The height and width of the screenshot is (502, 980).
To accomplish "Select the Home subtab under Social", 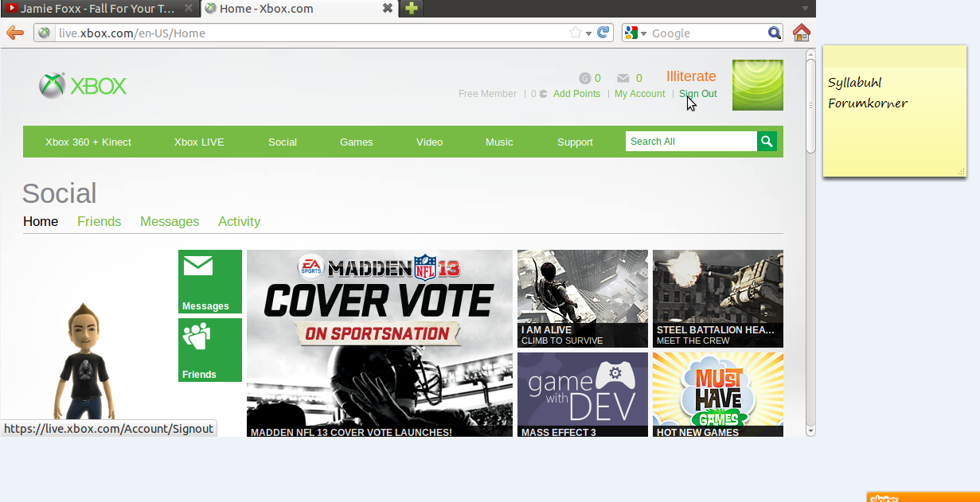I will pos(41,221).
